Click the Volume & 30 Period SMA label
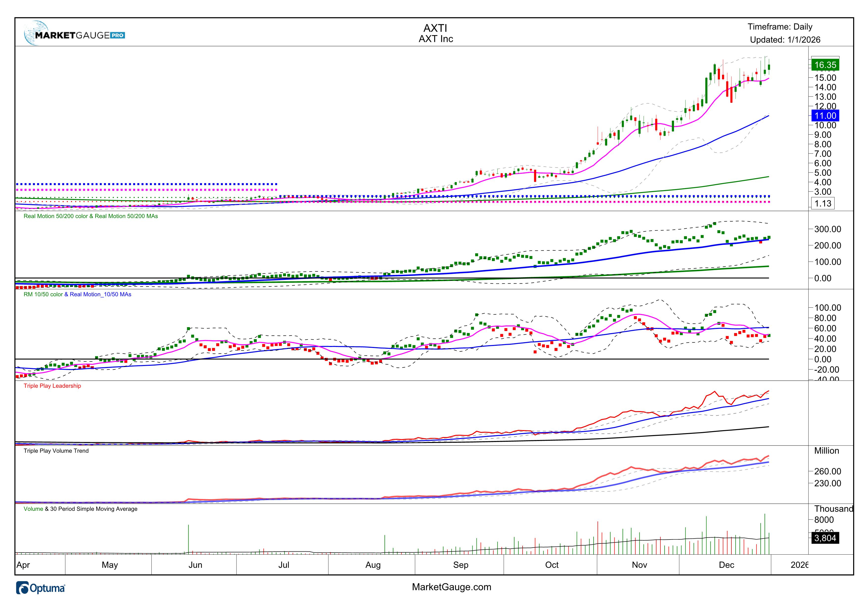 (80, 509)
